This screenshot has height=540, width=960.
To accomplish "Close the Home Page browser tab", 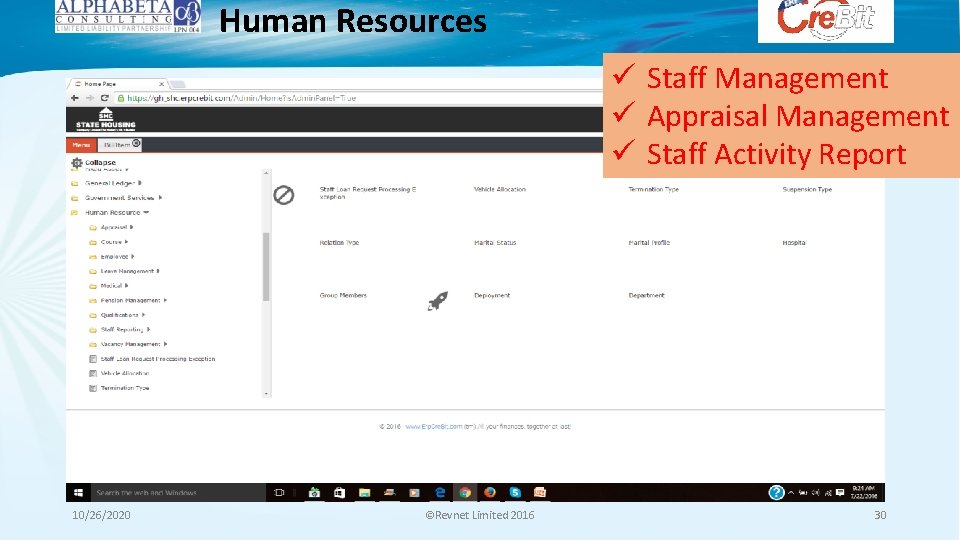I will click(x=162, y=84).
